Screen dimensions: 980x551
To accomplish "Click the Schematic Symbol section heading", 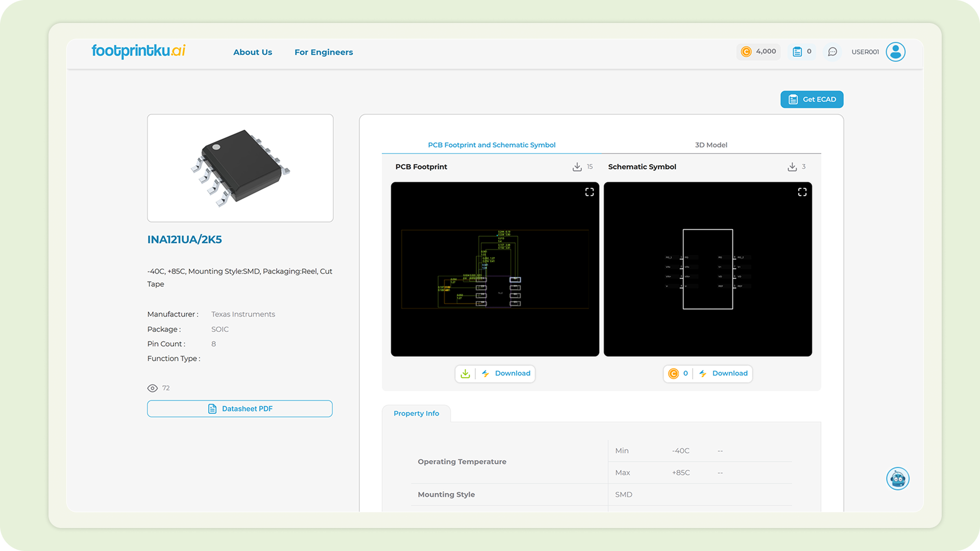I will (642, 167).
